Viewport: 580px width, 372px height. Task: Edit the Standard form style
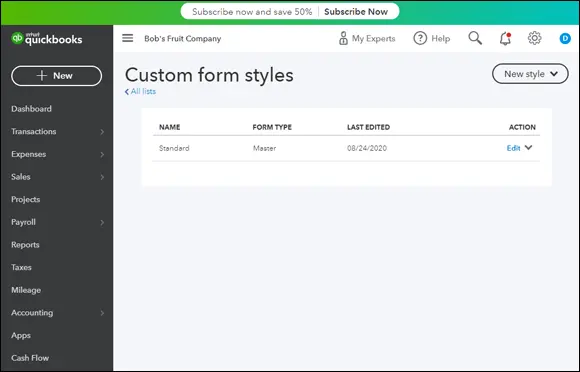pos(513,148)
